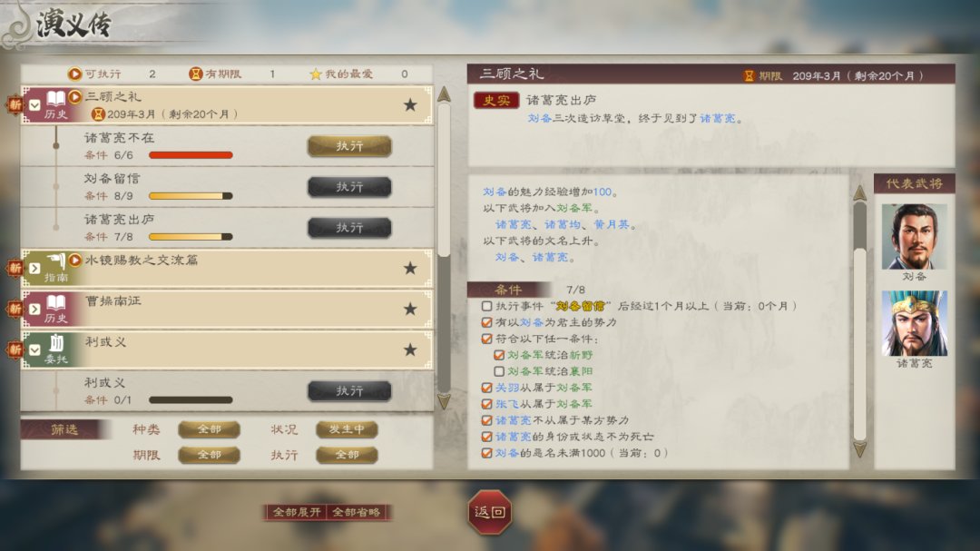Viewport: 980px width, 551px height.
Task: Expand the 曹操南征 event entry
Action: pyautogui.click(x=35, y=309)
